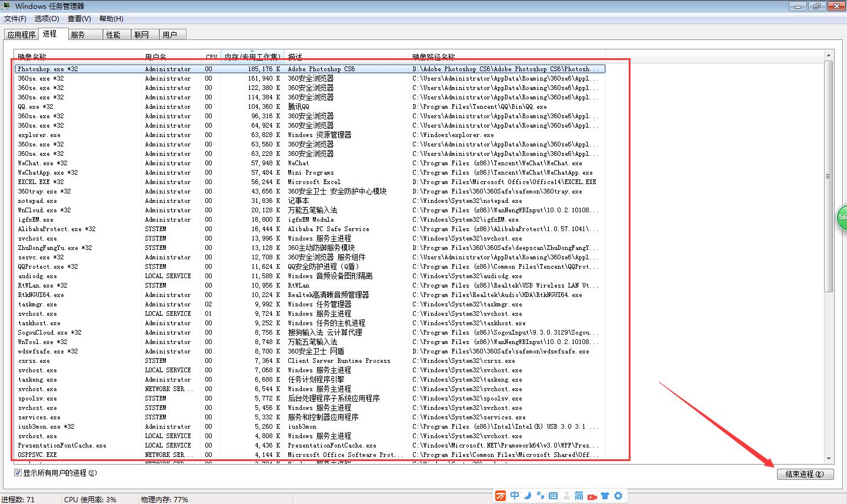
Task: Select the spoolsv.exe process
Action: [x=309, y=398]
